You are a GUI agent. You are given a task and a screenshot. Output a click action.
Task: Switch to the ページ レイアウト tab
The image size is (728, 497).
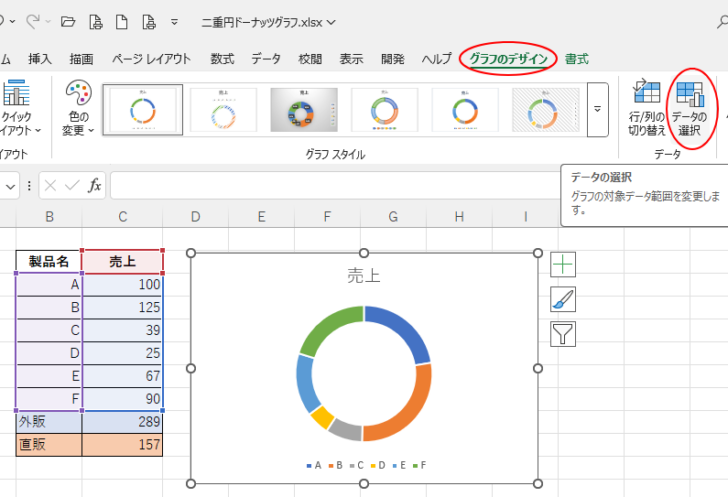(x=151, y=59)
